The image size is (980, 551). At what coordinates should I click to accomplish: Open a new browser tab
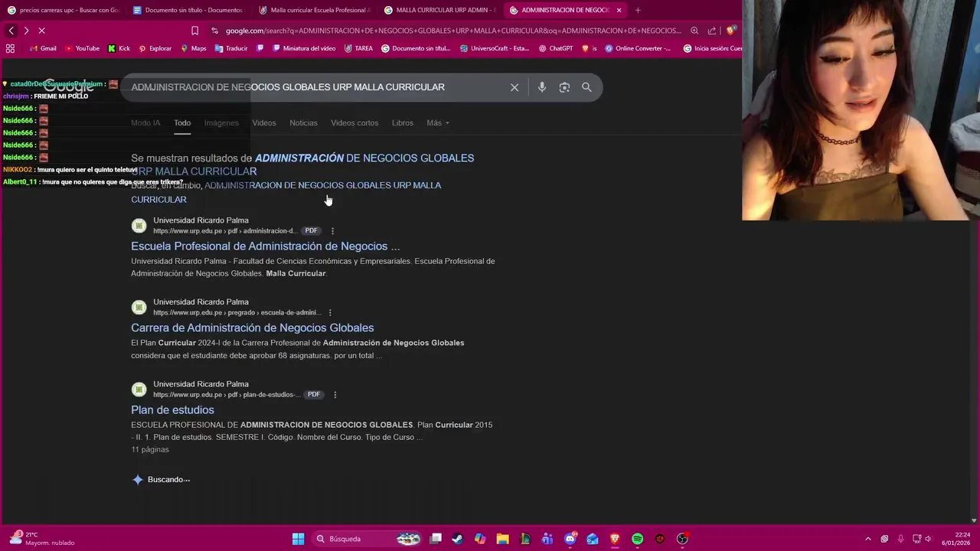638,10
